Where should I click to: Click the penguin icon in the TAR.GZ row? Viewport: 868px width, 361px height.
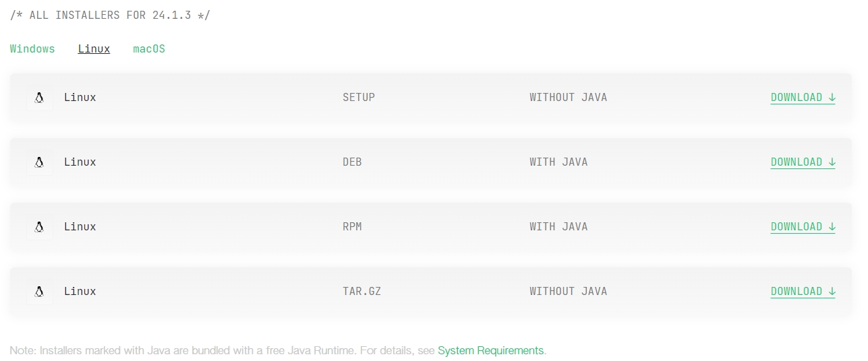tap(39, 292)
